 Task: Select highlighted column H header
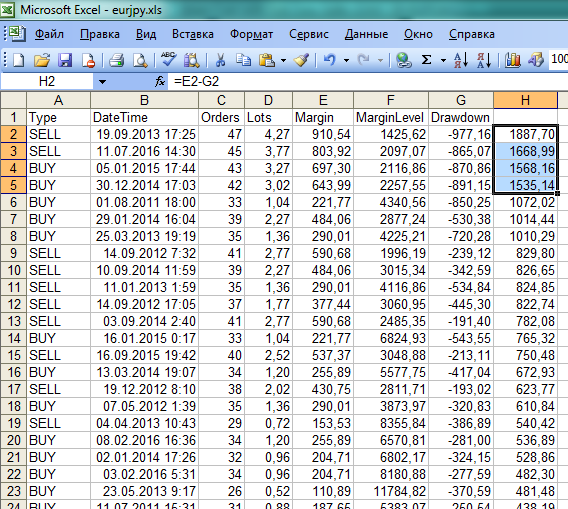point(525,100)
